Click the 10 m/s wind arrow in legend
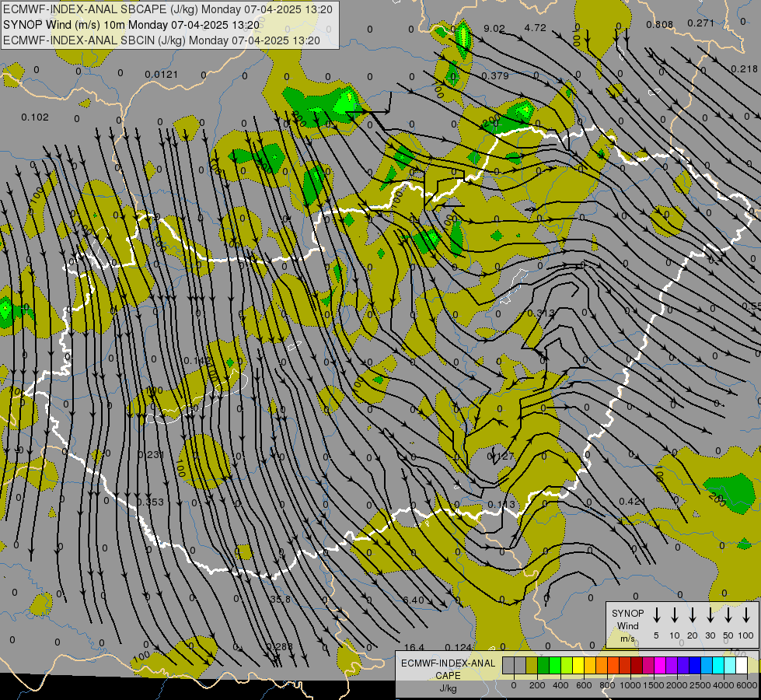The image size is (761, 700). click(674, 615)
